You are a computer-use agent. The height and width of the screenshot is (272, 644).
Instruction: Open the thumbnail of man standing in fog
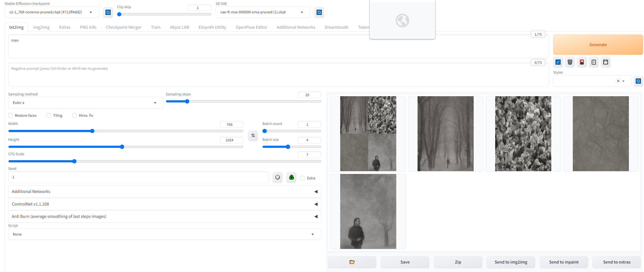368,211
